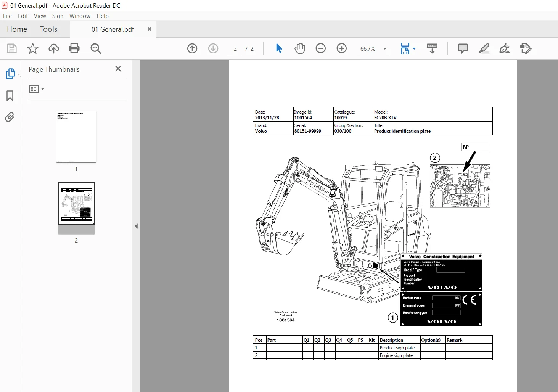Select the arrow Selection tool
This screenshot has height=392, width=558.
(279, 48)
